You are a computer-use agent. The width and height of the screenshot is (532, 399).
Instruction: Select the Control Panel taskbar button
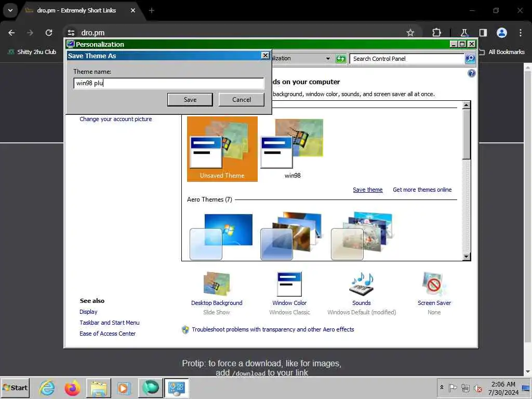pos(177,388)
